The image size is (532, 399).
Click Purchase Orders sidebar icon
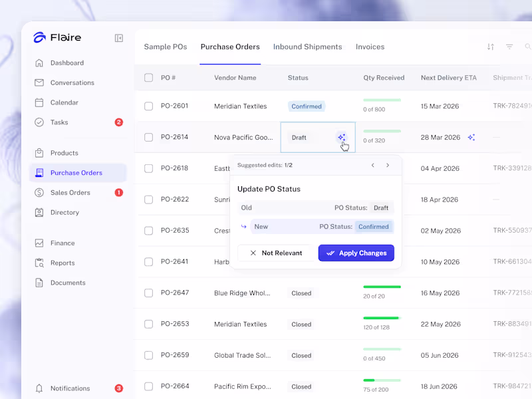(39, 173)
